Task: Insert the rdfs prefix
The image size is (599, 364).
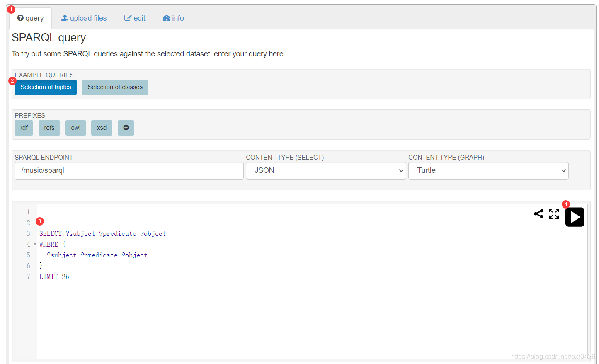Action: pyautogui.click(x=49, y=128)
